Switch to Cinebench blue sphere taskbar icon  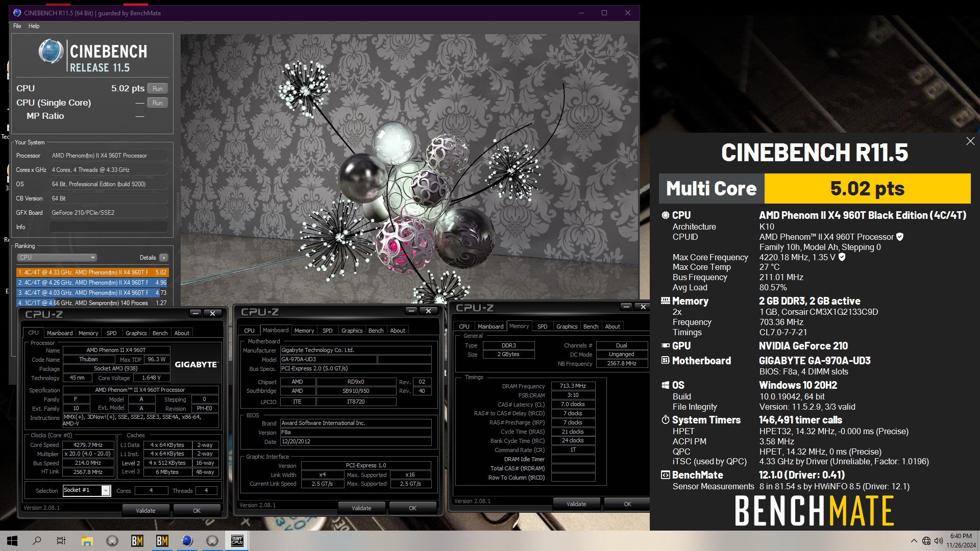click(x=187, y=541)
